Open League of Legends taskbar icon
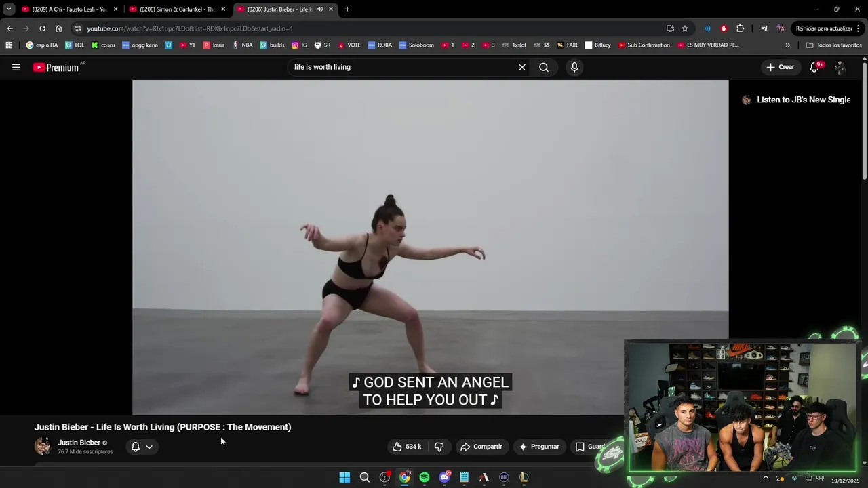The image size is (868, 488). 524,477
